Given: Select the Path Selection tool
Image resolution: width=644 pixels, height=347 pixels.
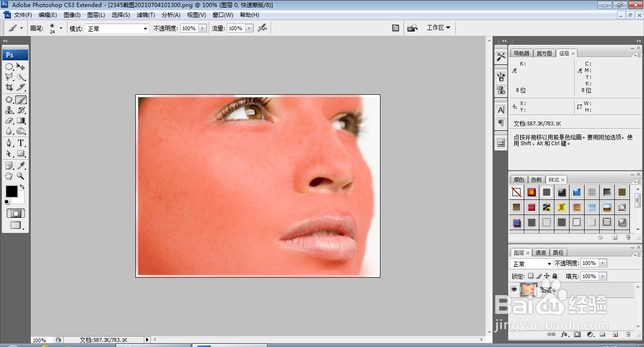Looking at the screenshot, I should tap(9, 153).
